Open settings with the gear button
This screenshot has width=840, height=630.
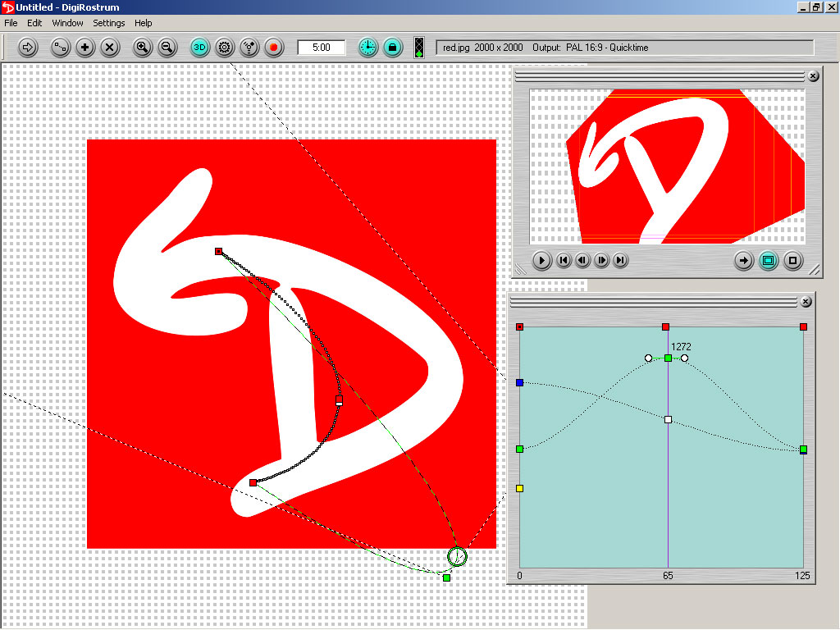(225, 47)
